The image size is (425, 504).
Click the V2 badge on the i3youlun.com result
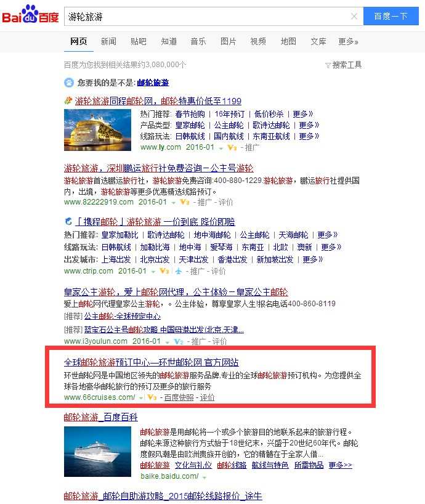[179, 342]
